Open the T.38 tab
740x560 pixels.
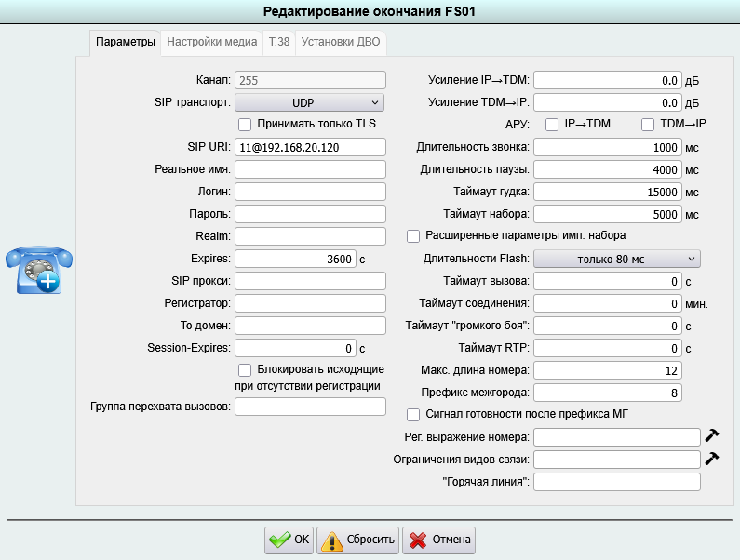pyautogui.click(x=278, y=42)
